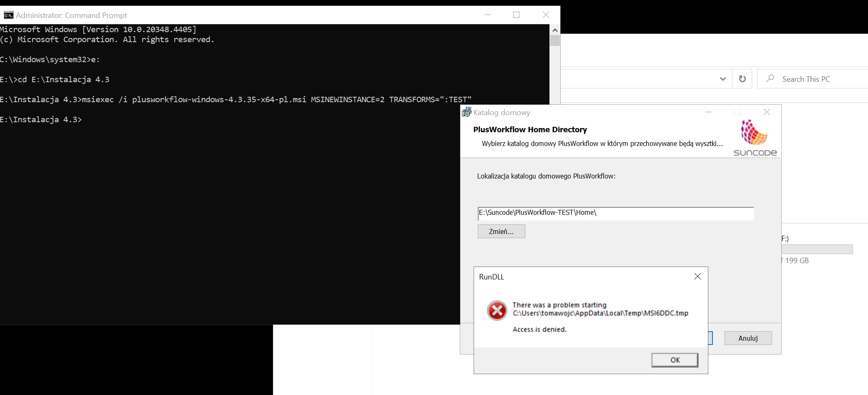Close the RunDLL dialog with the X

[697, 277]
